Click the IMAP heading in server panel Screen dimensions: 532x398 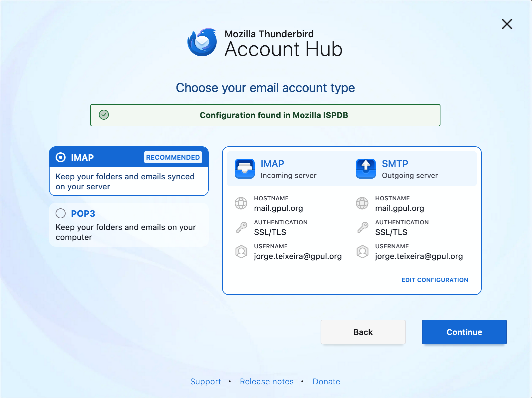click(x=272, y=164)
